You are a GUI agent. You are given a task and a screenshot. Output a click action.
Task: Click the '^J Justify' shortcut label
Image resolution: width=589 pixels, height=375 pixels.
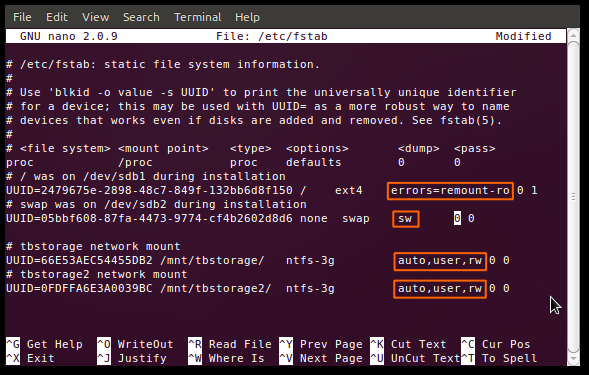pyautogui.click(x=132, y=358)
